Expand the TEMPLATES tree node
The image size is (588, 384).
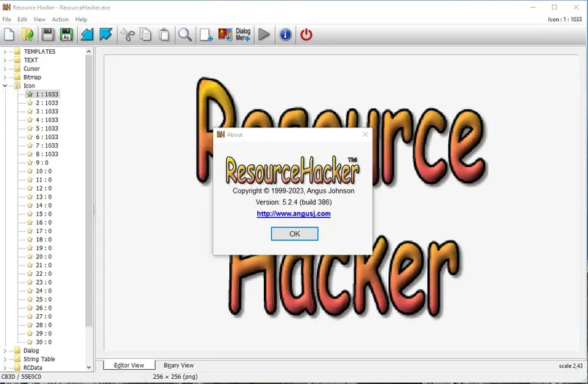(5, 51)
